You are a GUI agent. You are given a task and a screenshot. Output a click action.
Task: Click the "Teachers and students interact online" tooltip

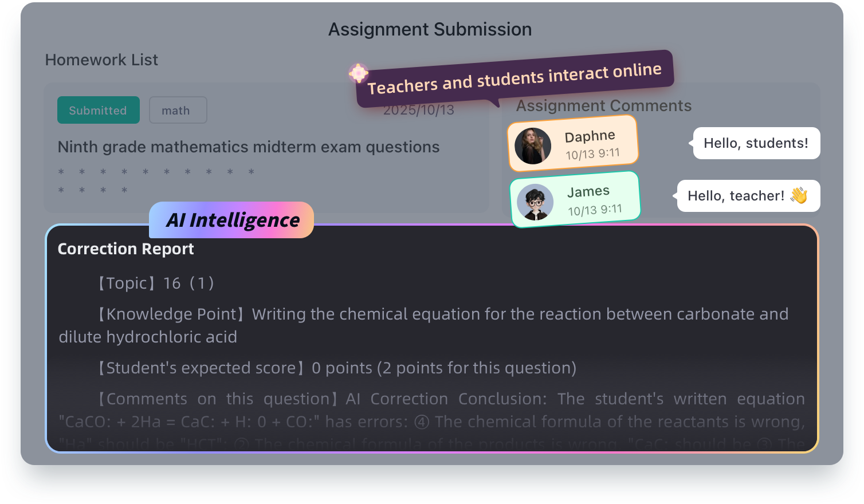tap(514, 78)
